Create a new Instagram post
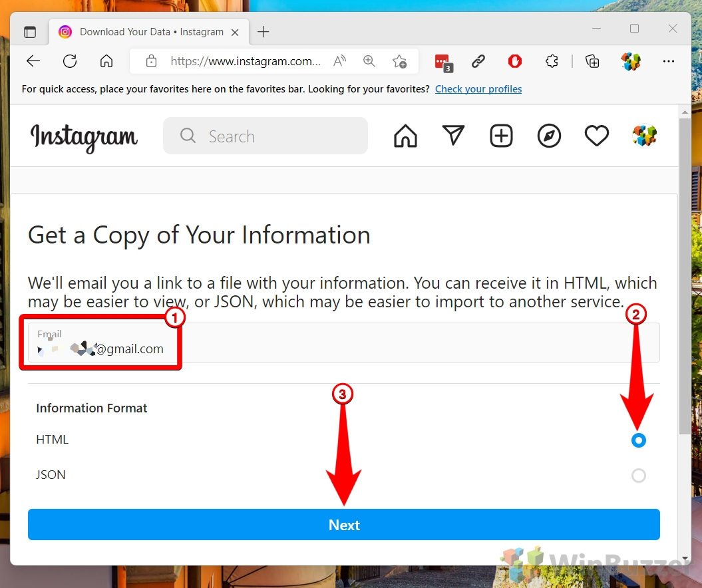 (501, 136)
